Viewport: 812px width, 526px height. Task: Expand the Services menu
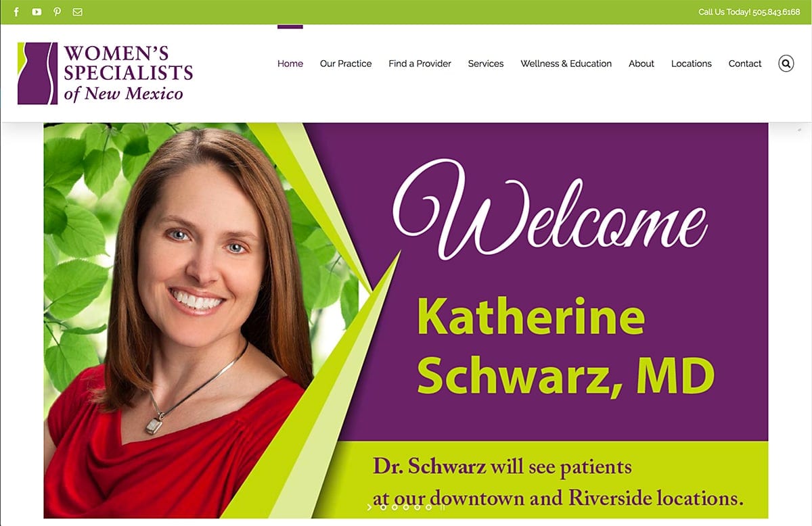[486, 64]
